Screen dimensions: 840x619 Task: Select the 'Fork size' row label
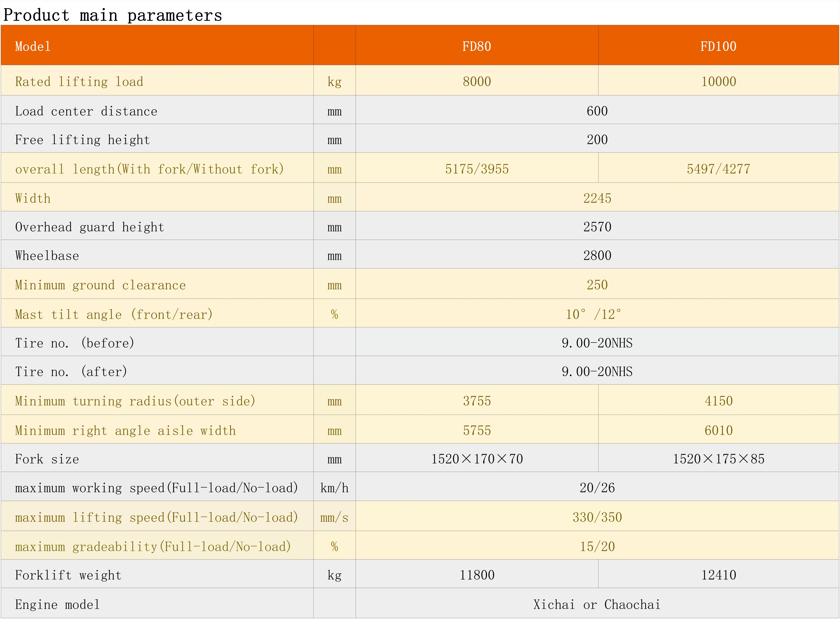pos(47,459)
